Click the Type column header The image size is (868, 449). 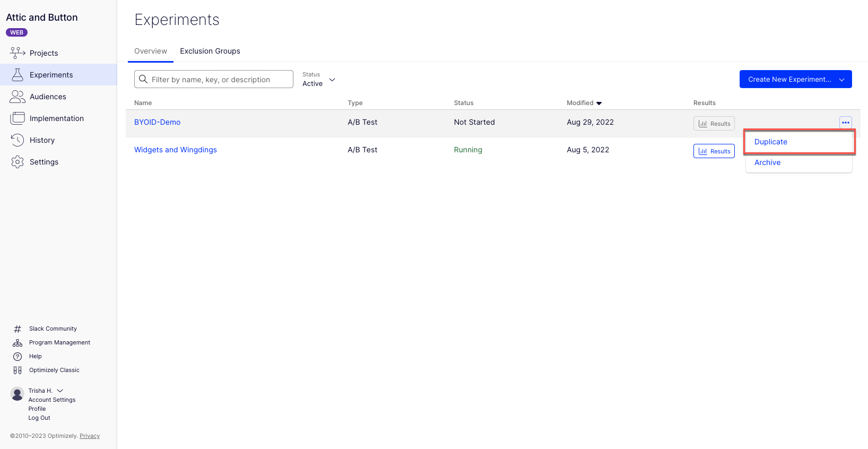(355, 103)
